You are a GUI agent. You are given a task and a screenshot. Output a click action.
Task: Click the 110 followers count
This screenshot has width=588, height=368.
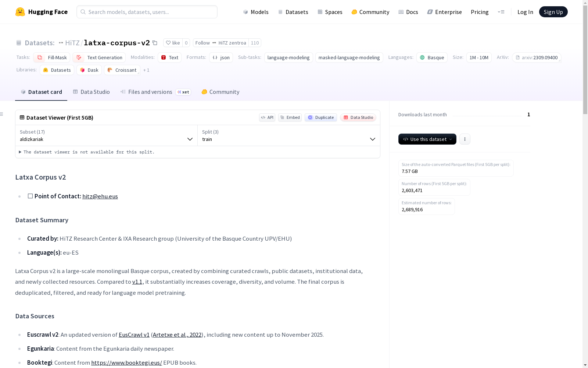(255, 43)
